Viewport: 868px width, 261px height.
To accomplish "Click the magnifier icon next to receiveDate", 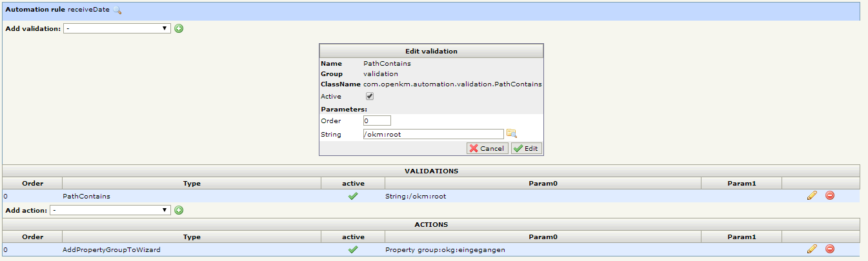I will coord(117,10).
